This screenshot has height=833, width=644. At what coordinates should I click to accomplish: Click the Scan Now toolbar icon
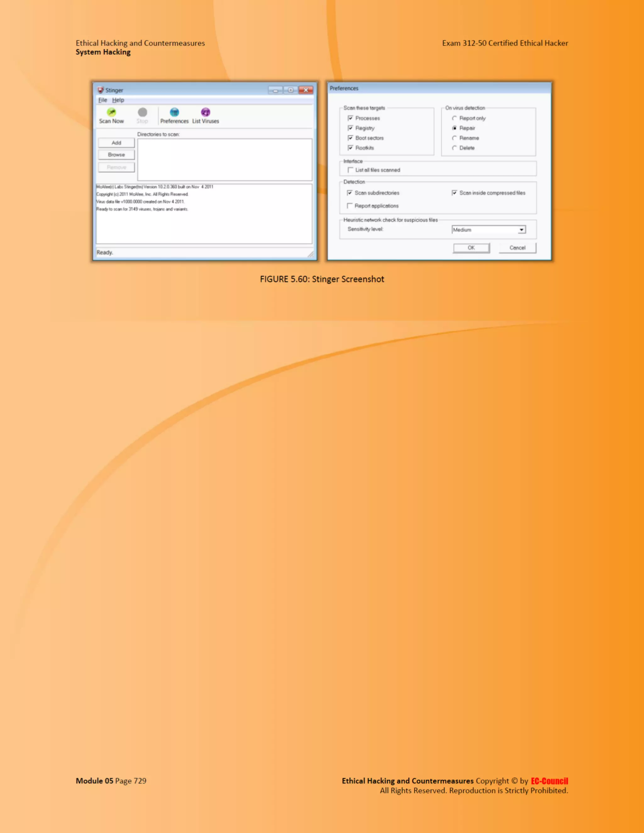(111, 113)
